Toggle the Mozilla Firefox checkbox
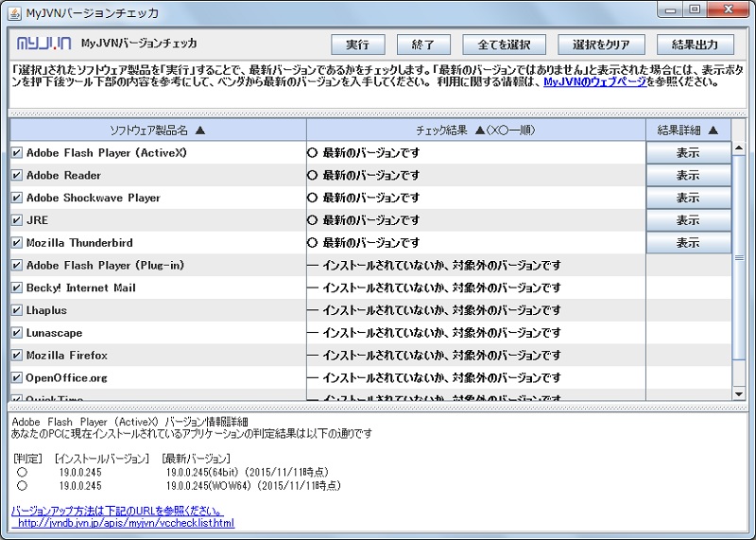The width and height of the screenshot is (756, 540). [x=17, y=356]
